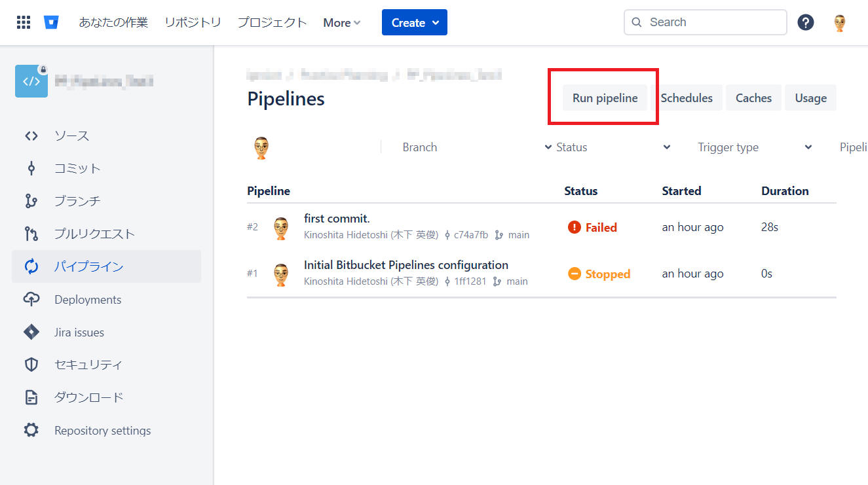Expand the More menu in the top navigation
The image size is (868, 485).
(341, 23)
